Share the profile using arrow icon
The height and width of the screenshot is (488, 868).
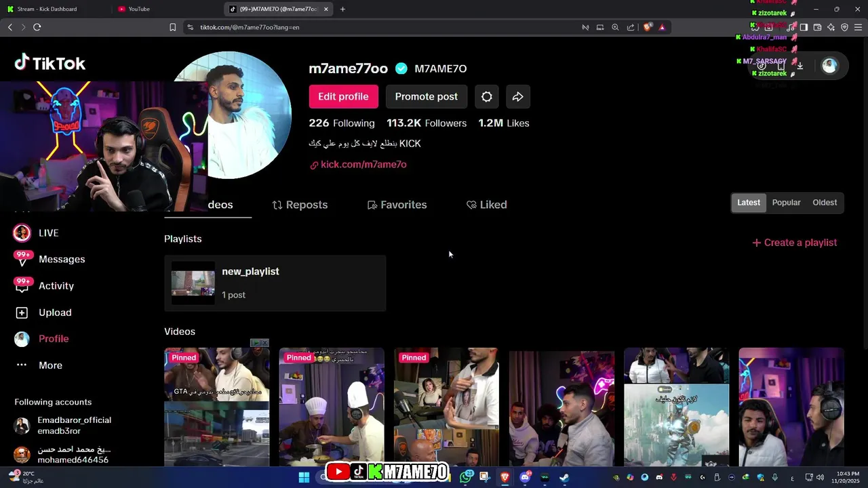517,96
